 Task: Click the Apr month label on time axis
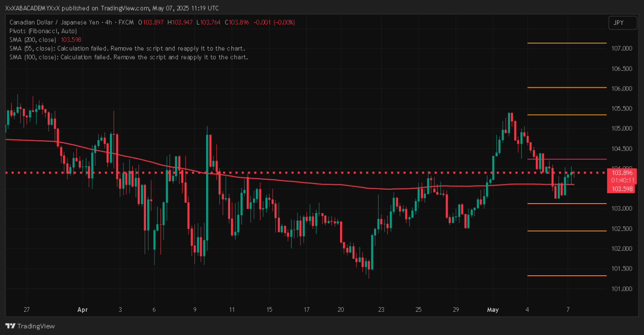pos(83,310)
